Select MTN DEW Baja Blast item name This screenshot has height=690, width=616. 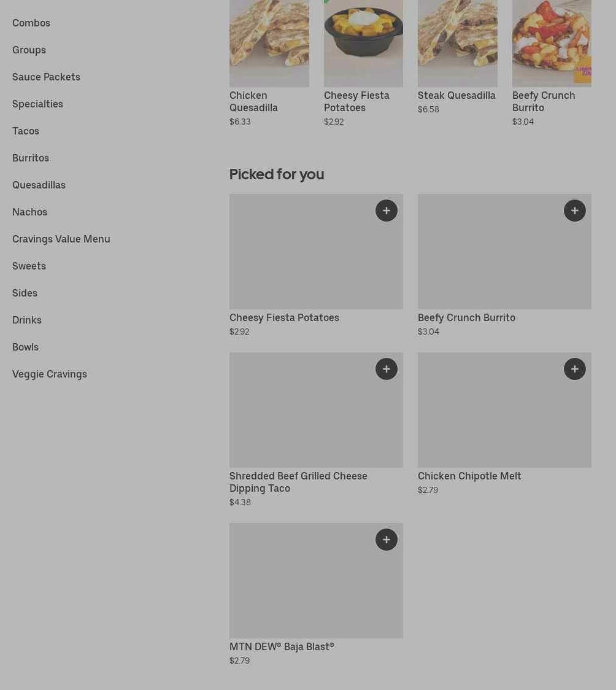(x=282, y=646)
